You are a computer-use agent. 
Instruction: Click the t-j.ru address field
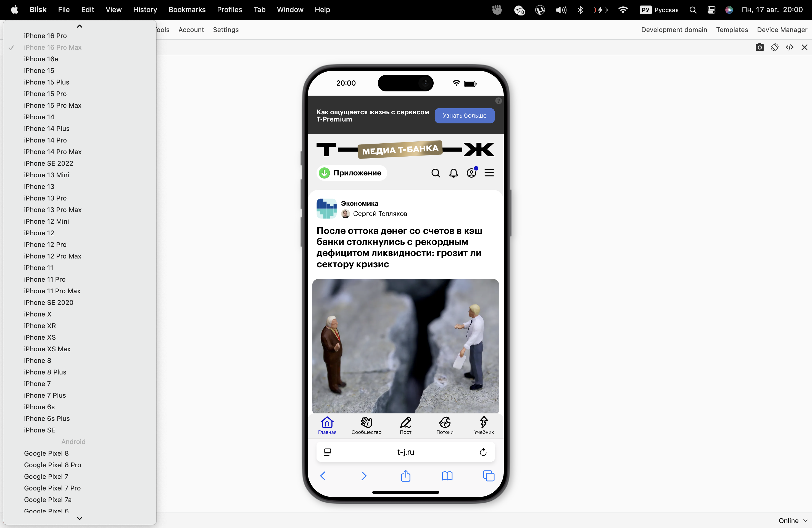pyautogui.click(x=406, y=452)
